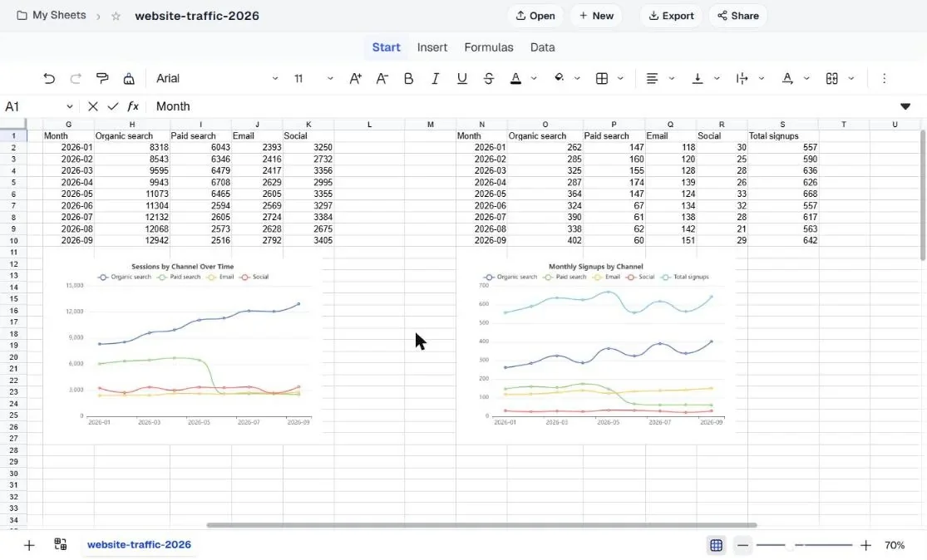
Task: Click the zoom level slider
Action: pyautogui.click(x=804, y=545)
